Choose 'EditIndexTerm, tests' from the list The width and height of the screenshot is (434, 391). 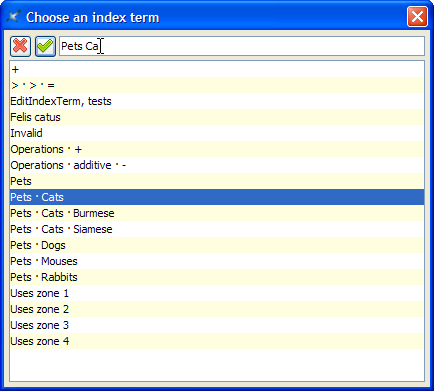pyautogui.click(x=217, y=101)
